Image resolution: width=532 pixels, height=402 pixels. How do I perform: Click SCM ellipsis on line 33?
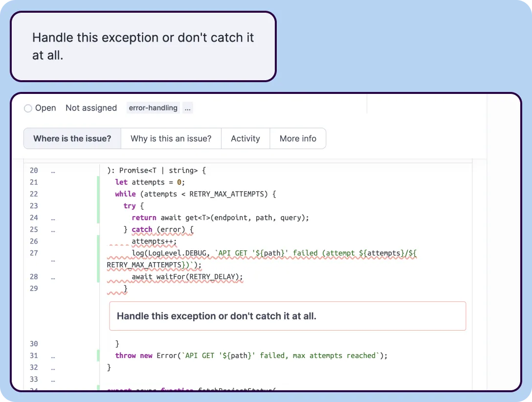pyautogui.click(x=53, y=380)
